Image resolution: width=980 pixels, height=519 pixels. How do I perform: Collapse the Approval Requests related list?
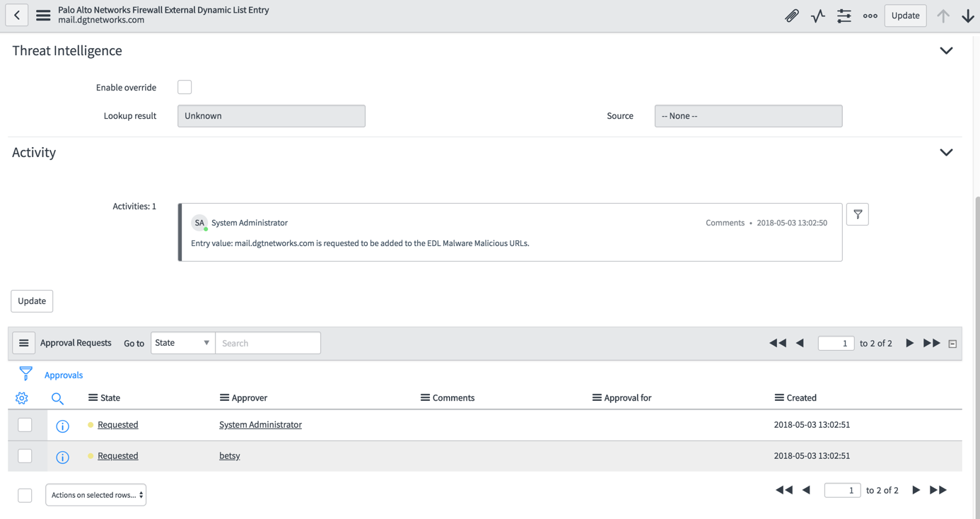coord(952,344)
